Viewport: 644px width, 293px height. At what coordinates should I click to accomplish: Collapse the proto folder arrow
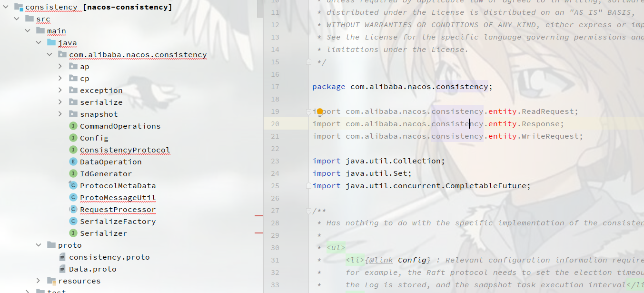[x=39, y=245]
